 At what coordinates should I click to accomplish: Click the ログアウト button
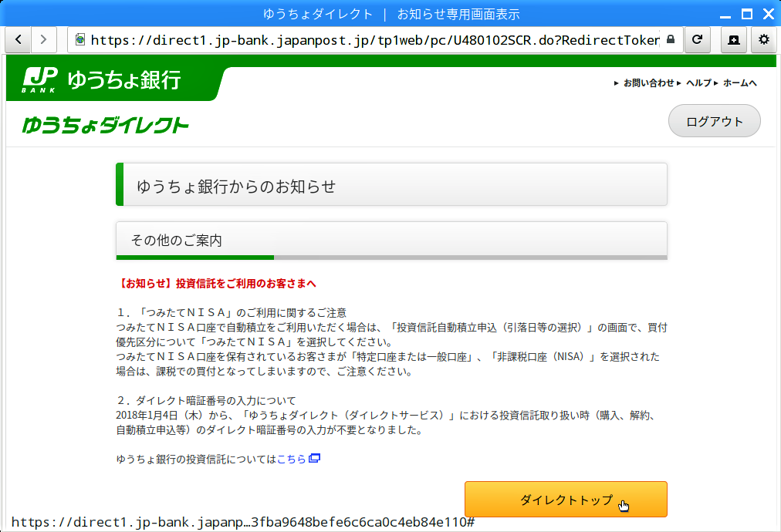(715, 121)
